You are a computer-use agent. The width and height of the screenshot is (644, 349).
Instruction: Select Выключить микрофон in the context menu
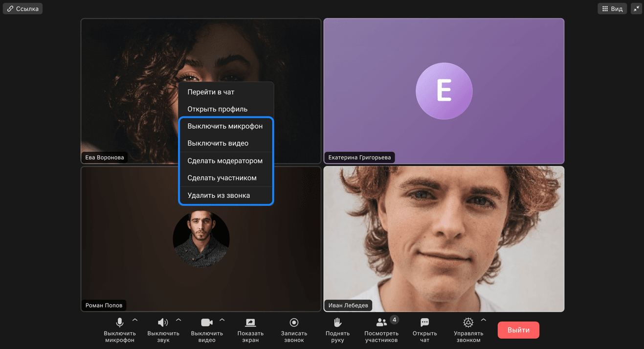(x=225, y=126)
